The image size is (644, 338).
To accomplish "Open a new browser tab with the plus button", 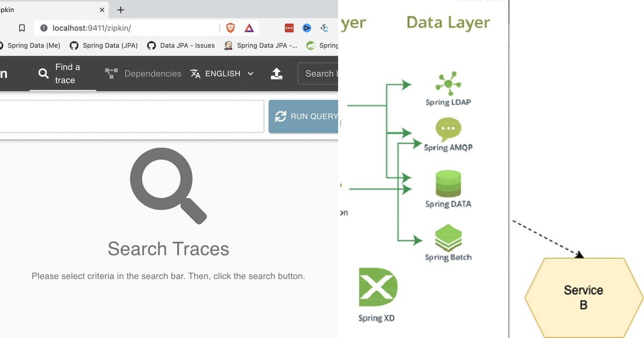I will pyautogui.click(x=120, y=10).
